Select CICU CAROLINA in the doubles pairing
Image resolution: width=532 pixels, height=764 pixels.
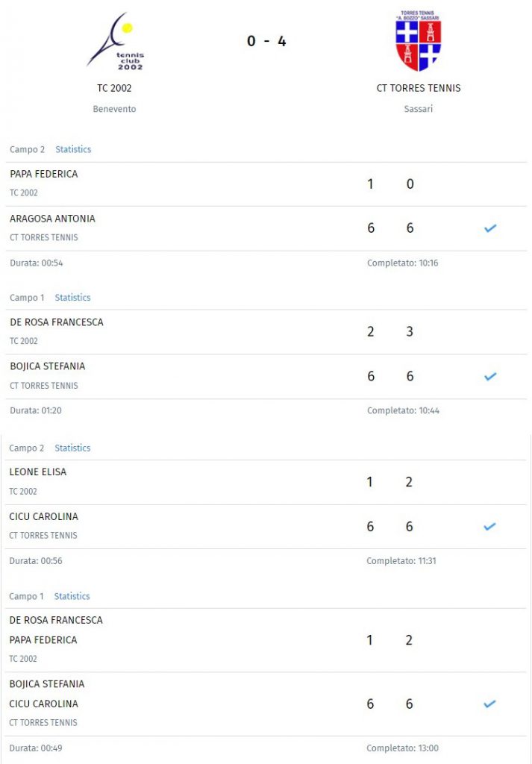(x=44, y=704)
